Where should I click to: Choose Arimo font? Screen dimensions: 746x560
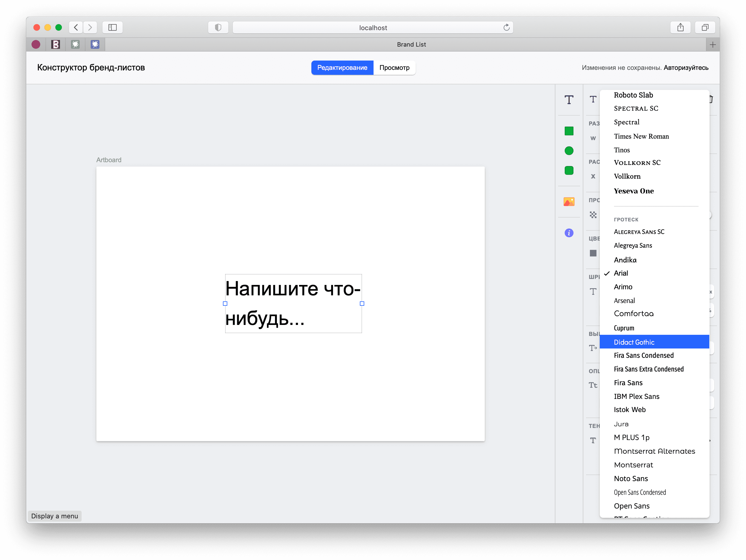point(654,287)
